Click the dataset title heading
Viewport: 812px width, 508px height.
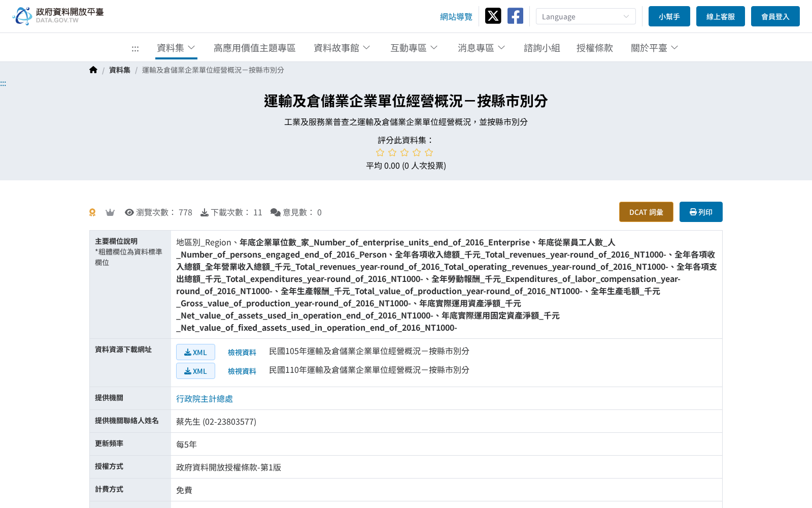click(406, 101)
